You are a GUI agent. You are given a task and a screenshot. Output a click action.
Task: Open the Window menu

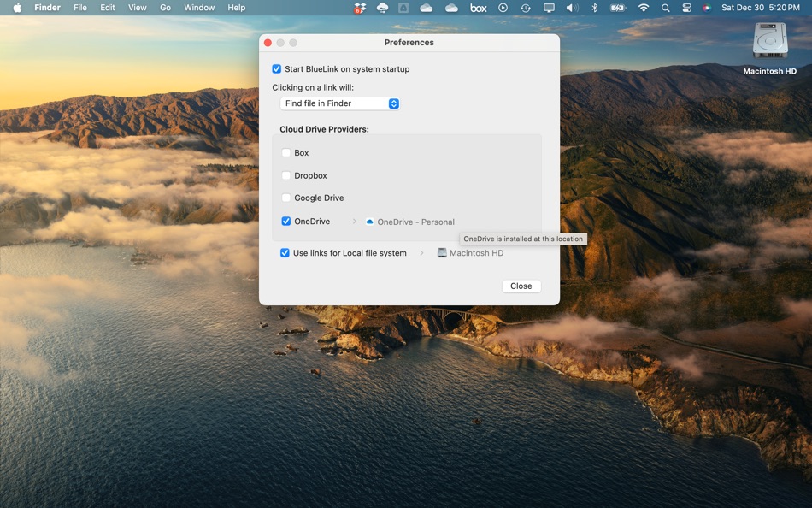point(198,8)
